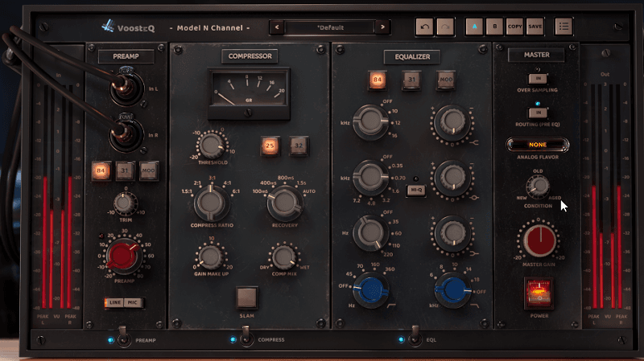Click the PREAMP section header label
The width and height of the screenshot is (644, 361).
tap(126, 56)
